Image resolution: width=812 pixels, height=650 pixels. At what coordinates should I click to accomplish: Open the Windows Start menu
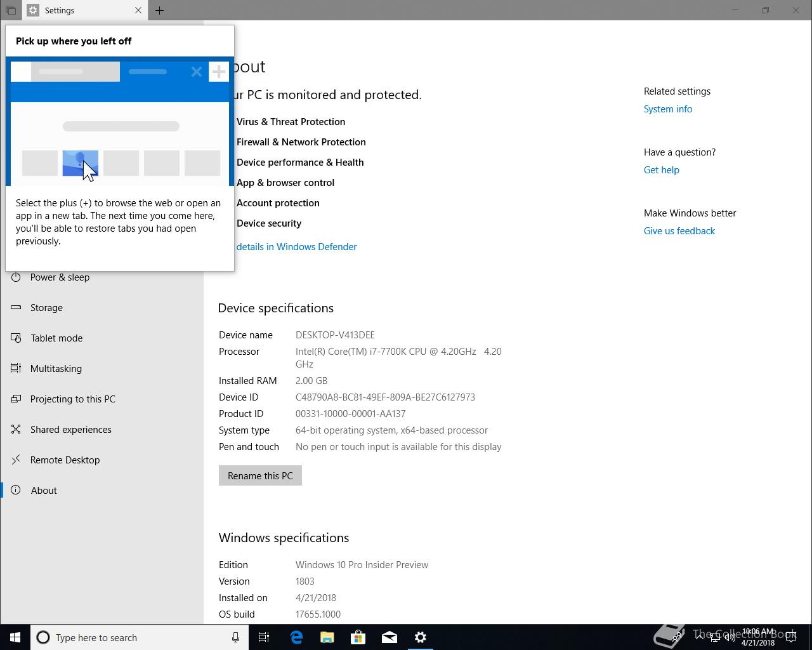(x=15, y=637)
